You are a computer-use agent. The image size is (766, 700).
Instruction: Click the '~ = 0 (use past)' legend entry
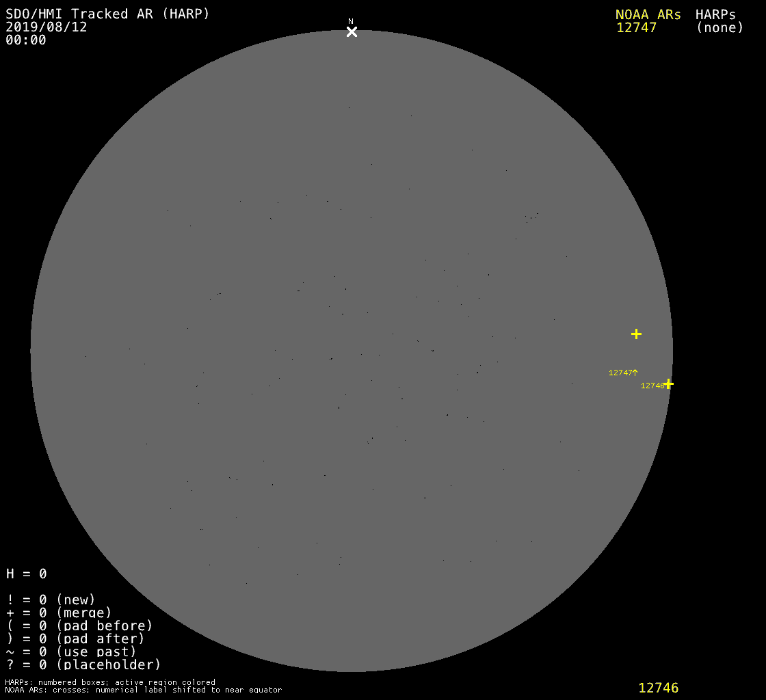71,651
